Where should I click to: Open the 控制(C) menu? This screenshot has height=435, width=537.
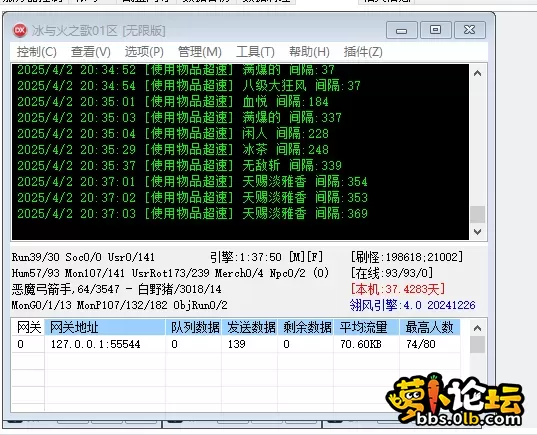click(37, 52)
